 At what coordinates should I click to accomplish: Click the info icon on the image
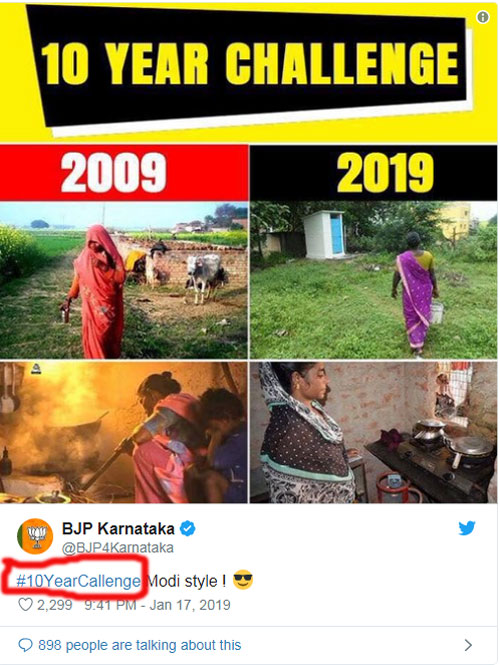pyautogui.click(x=483, y=17)
